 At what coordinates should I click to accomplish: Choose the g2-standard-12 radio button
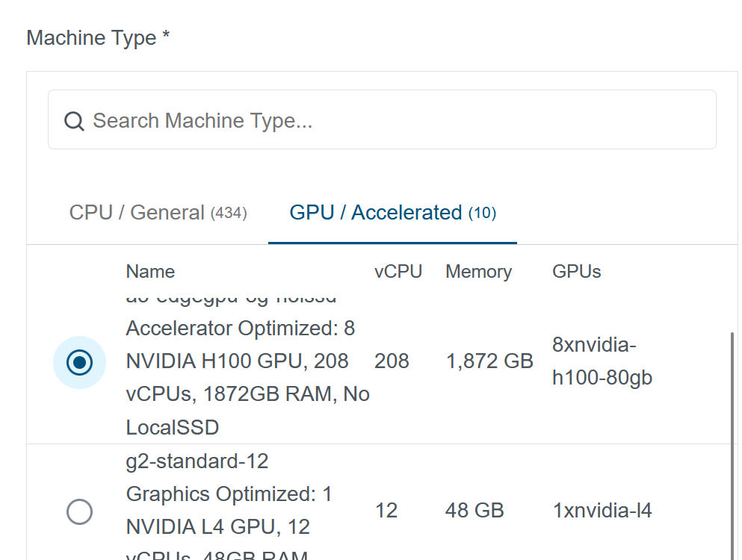pyautogui.click(x=79, y=511)
